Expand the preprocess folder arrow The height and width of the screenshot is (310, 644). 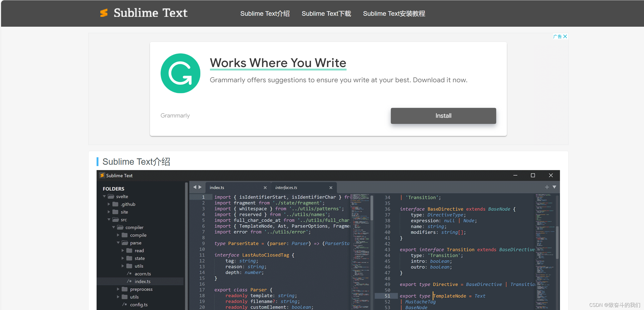coord(118,289)
